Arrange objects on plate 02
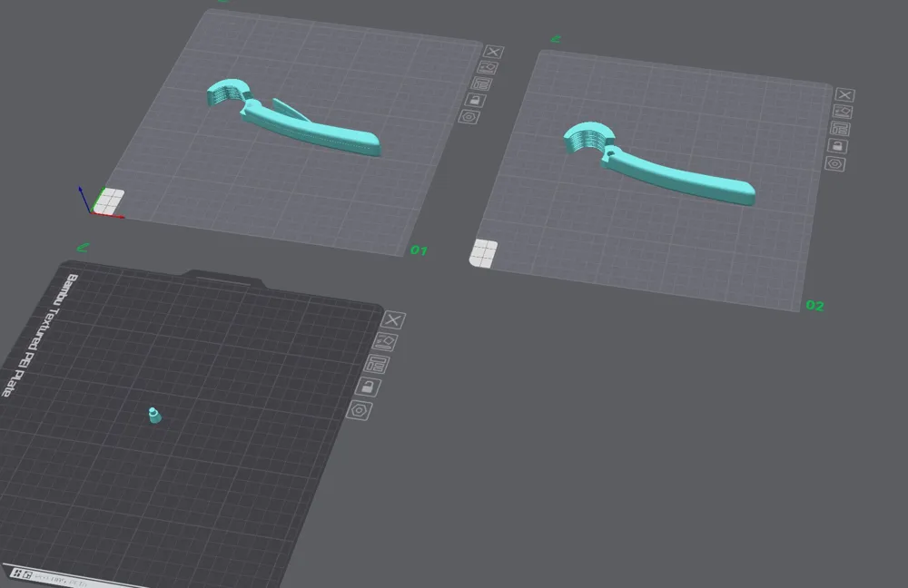Viewport: 908px width, 588px height. (840, 129)
